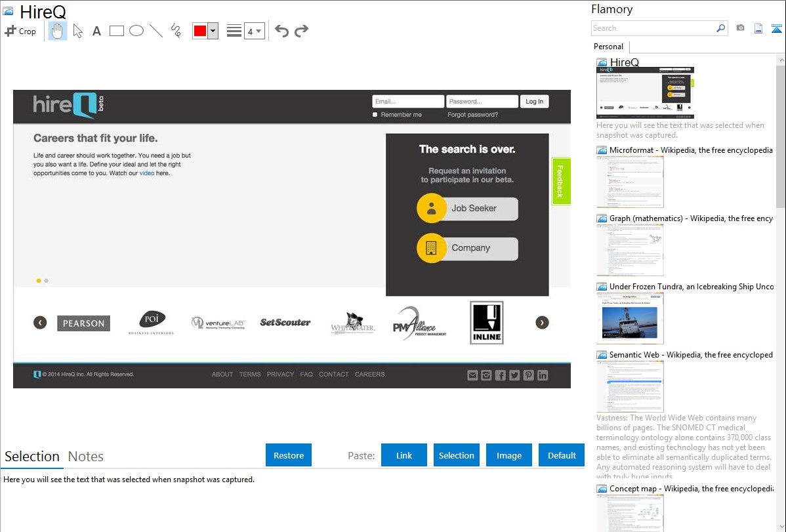Switch to the Notes tab
The image size is (786, 532).
[x=86, y=457]
